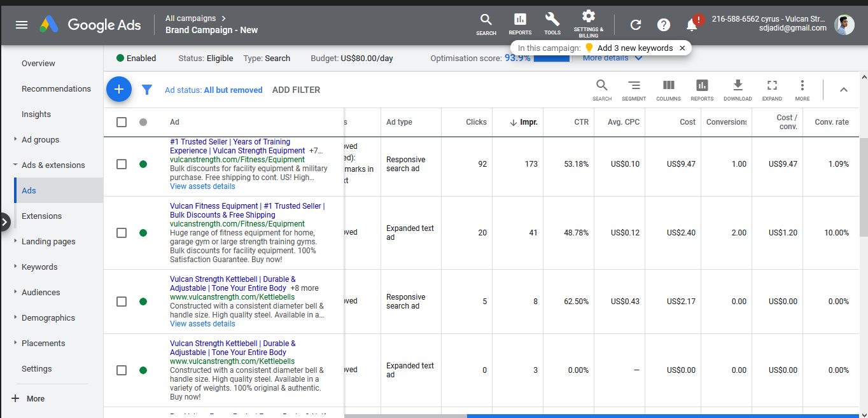Check the Vulcan Fitness Equipment ad row
The width and height of the screenshot is (868, 418).
122,233
